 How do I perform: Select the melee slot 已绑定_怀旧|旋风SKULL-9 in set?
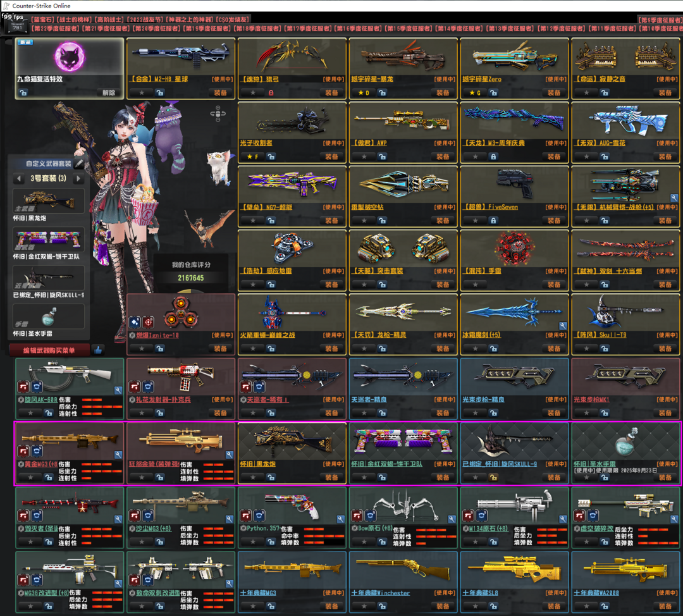[48, 278]
